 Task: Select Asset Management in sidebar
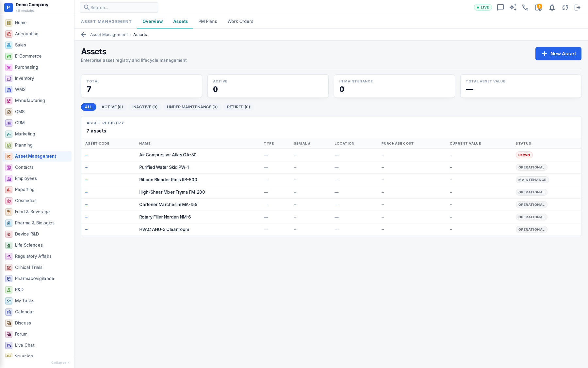(37, 156)
